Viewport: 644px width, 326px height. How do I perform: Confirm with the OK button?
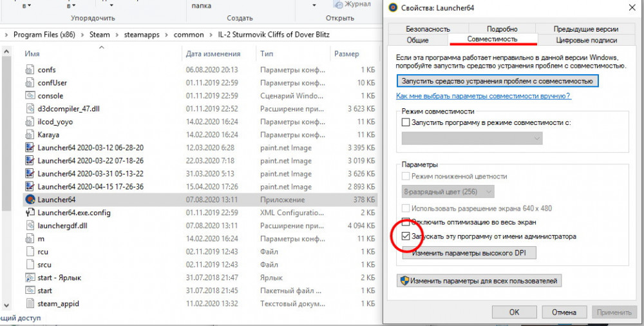point(514,312)
